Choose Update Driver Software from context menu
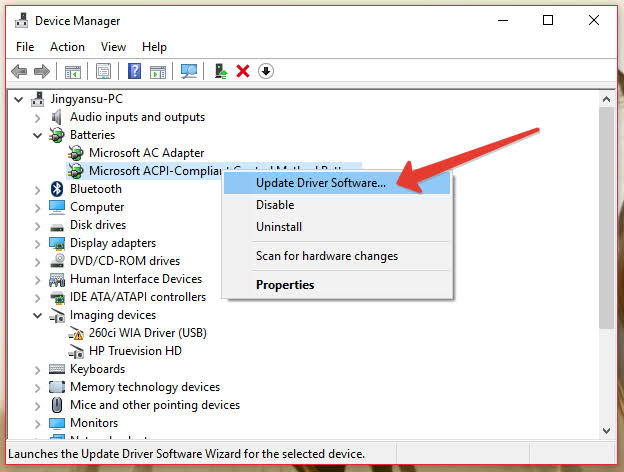Viewport: 624px width, 472px height. (320, 183)
